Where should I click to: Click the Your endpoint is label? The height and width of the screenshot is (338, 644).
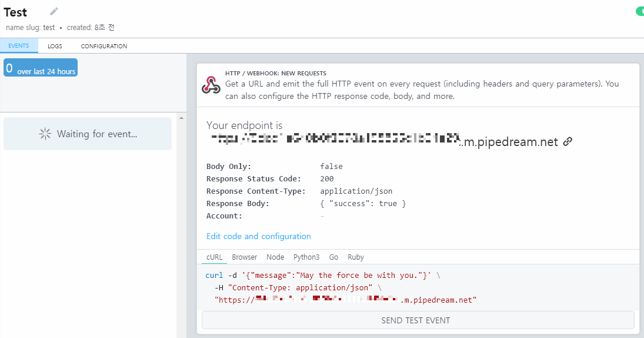point(245,125)
